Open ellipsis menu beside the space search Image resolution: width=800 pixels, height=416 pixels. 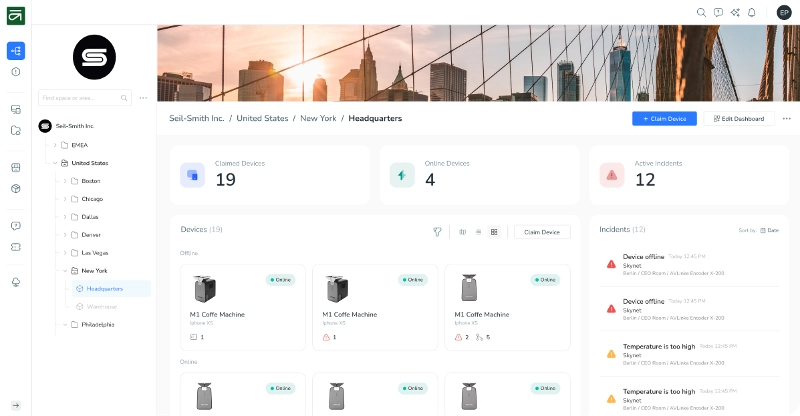143,97
